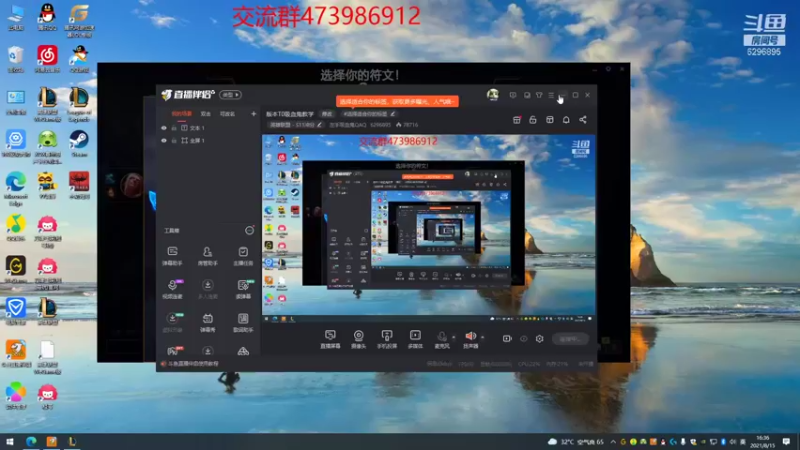Click the mode switch pill beside the app logo
Image resolution: width=800 pixels, height=450 pixels.
[x=230, y=95]
